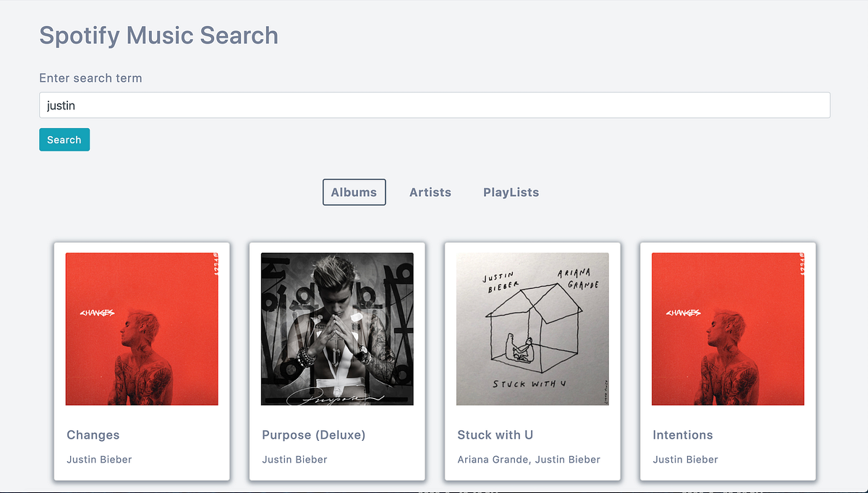Select the 'Stuck with U' album title

pos(495,434)
